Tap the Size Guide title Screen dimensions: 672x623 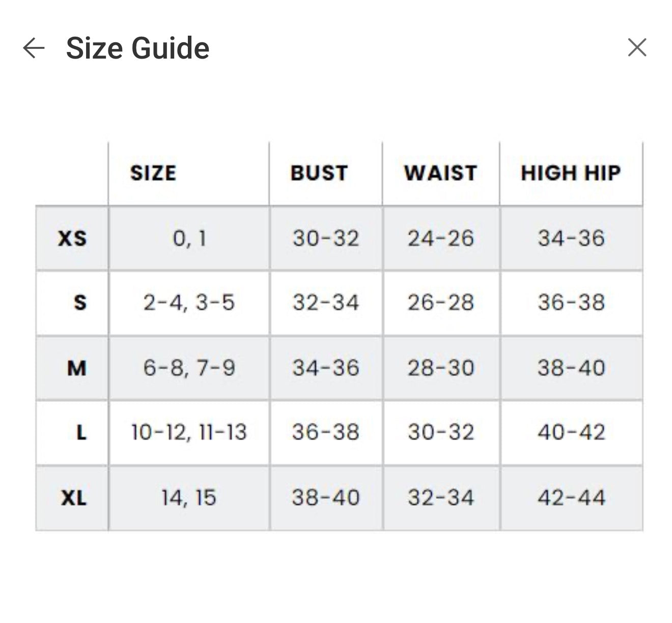click(137, 48)
